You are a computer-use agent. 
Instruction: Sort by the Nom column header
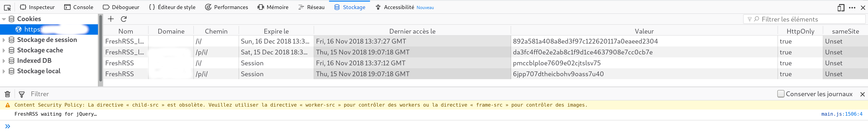[x=126, y=31]
